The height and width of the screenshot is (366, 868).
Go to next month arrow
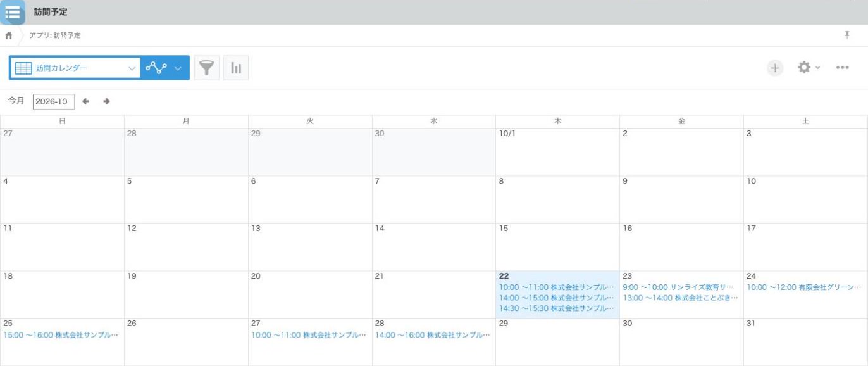pos(106,101)
